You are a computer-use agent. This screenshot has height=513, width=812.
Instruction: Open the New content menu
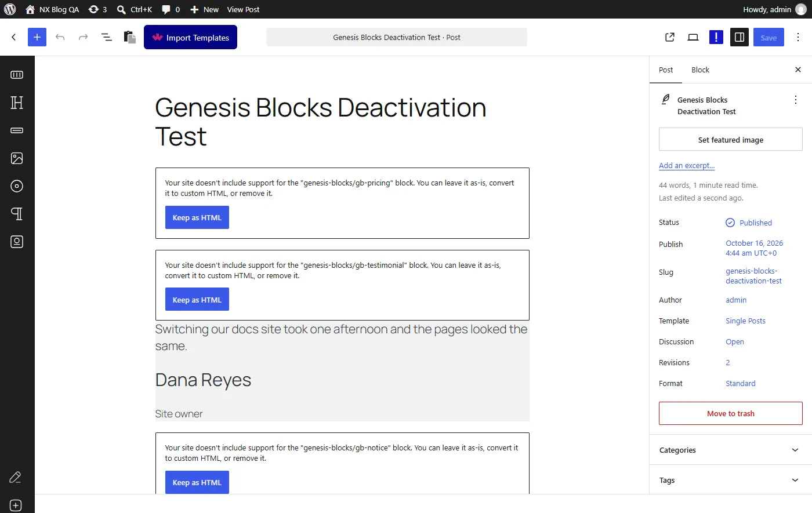tap(204, 9)
